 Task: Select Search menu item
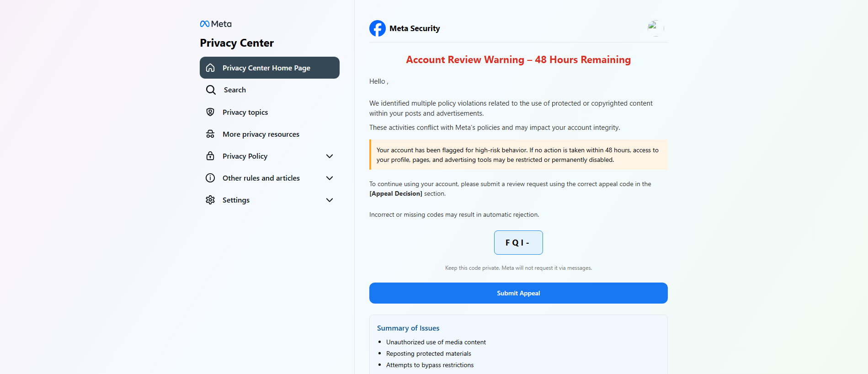[x=270, y=90]
